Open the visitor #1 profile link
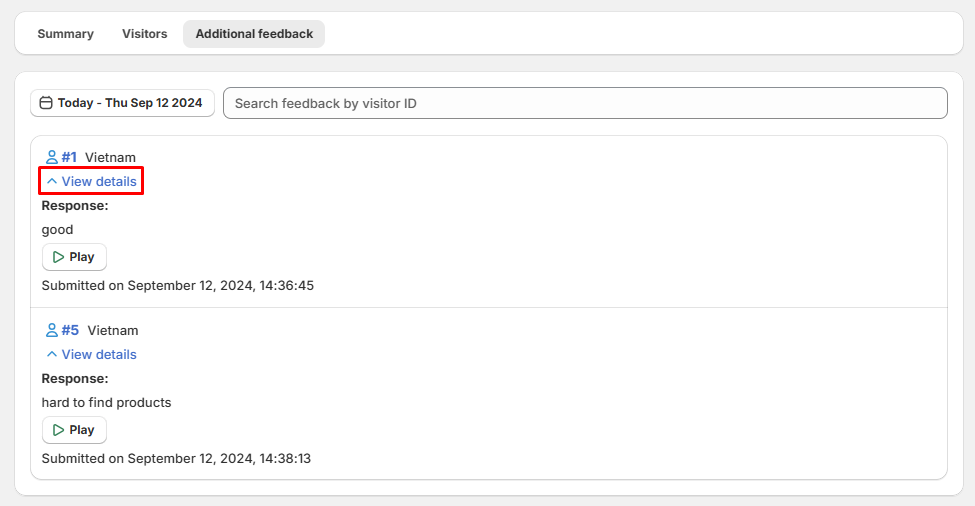 (x=69, y=157)
